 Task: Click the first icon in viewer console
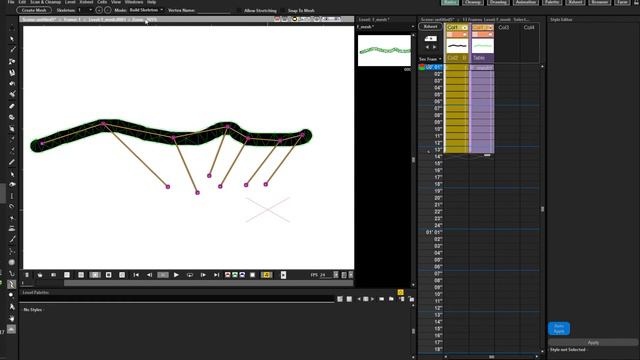(27, 275)
